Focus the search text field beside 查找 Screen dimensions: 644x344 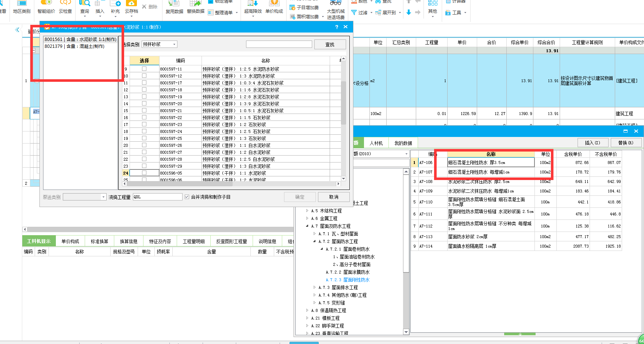pos(279,44)
